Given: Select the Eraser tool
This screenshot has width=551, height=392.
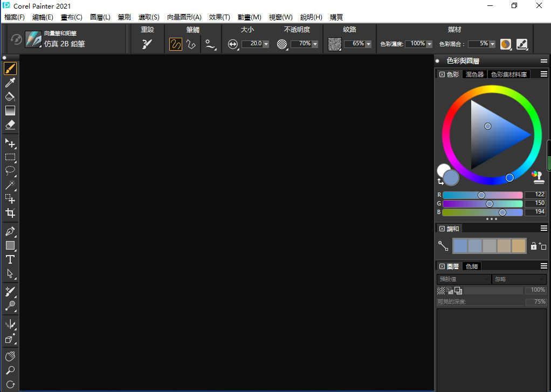Looking at the screenshot, I should tap(10, 125).
